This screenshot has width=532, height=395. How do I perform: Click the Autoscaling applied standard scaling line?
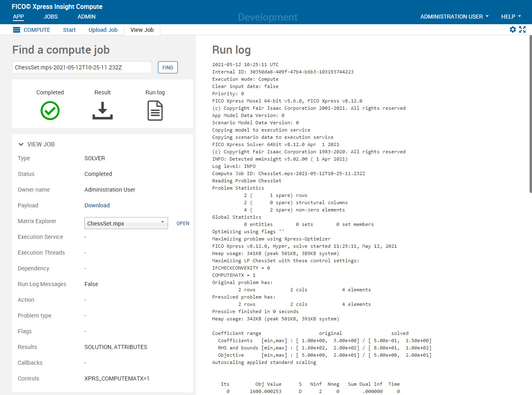[x=264, y=362]
